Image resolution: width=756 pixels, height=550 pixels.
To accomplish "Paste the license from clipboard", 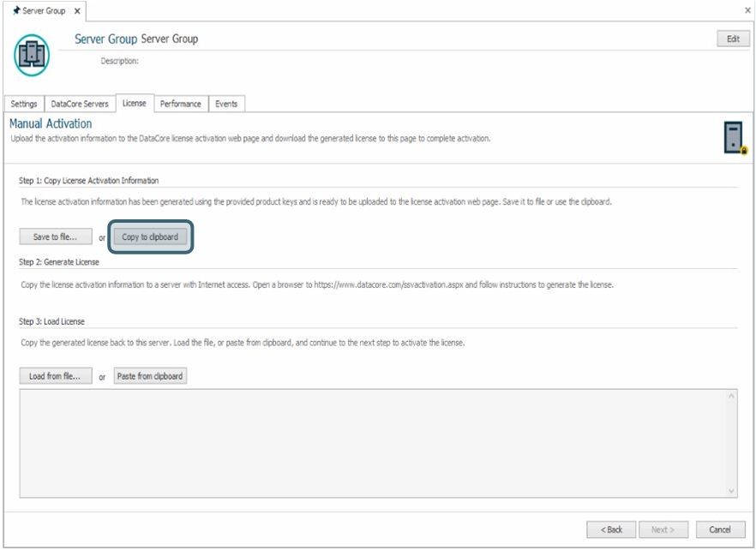I will pyautogui.click(x=150, y=376).
